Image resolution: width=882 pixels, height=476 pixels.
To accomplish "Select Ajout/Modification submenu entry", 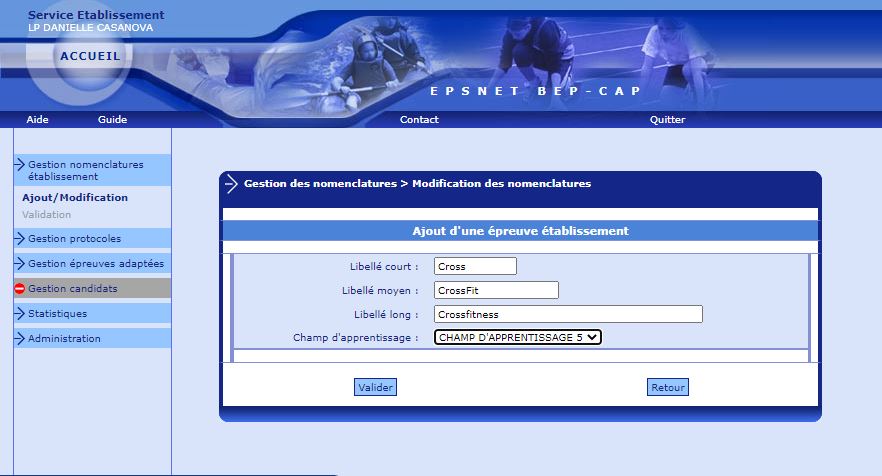I will pyautogui.click(x=75, y=197).
